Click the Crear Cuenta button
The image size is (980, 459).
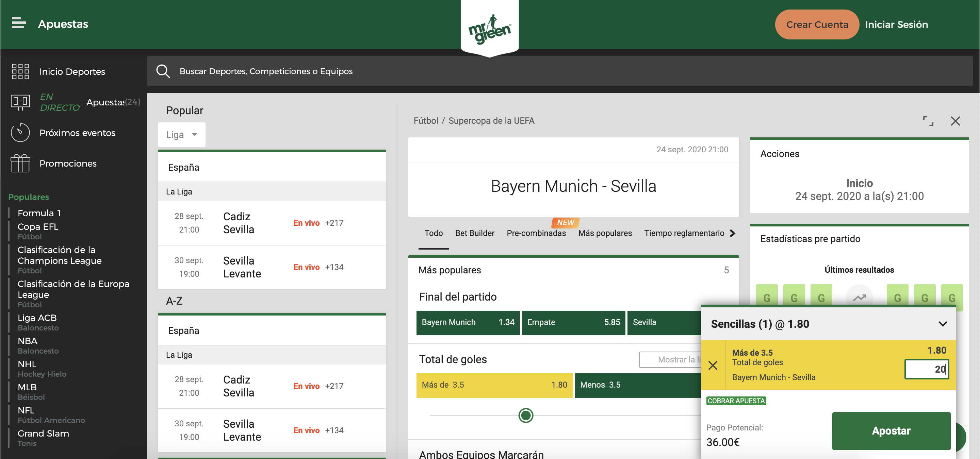tap(817, 24)
